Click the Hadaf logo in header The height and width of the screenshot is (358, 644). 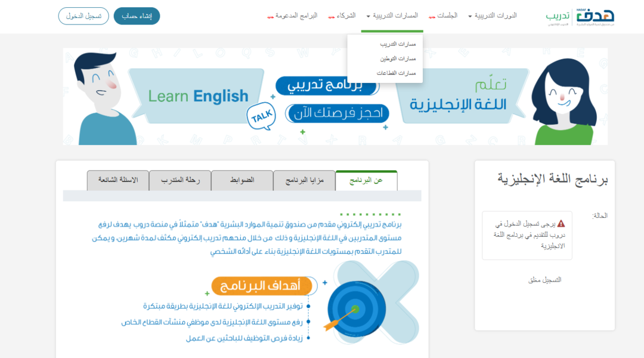point(595,17)
